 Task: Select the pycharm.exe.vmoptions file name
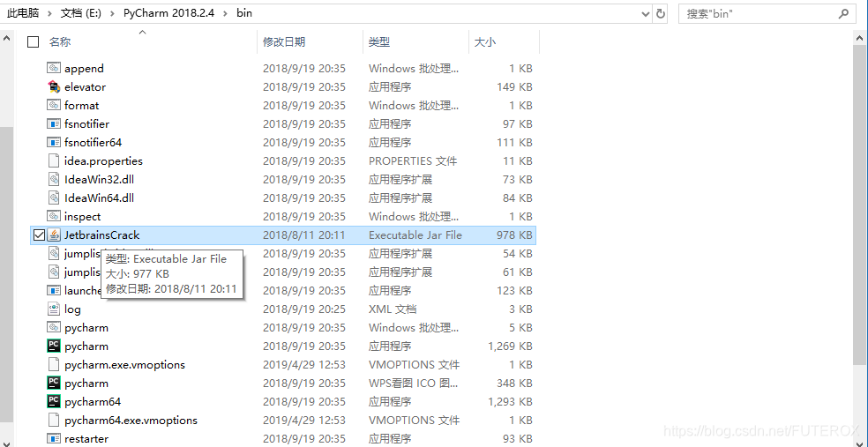click(124, 365)
